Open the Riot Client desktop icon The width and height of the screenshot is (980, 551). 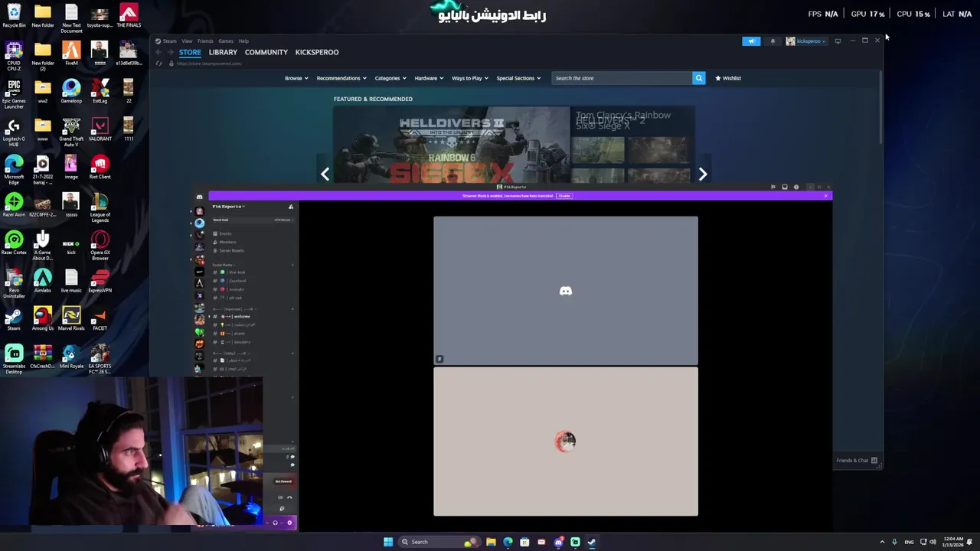tap(100, 167)
